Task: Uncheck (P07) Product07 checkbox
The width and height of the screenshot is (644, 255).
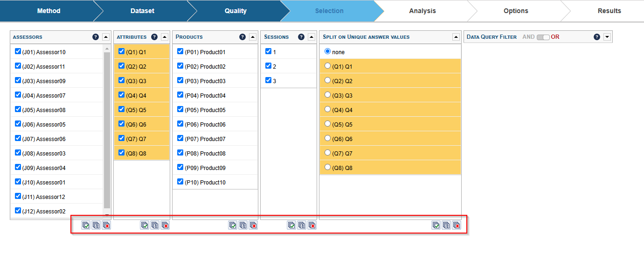Action: [x=180, y=139]
